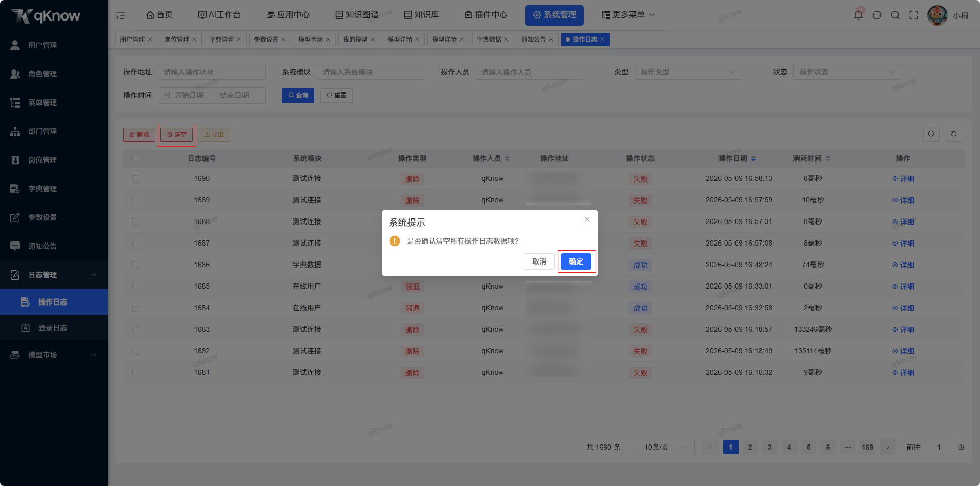Click the notification bell icon

[x=859, y=15]
